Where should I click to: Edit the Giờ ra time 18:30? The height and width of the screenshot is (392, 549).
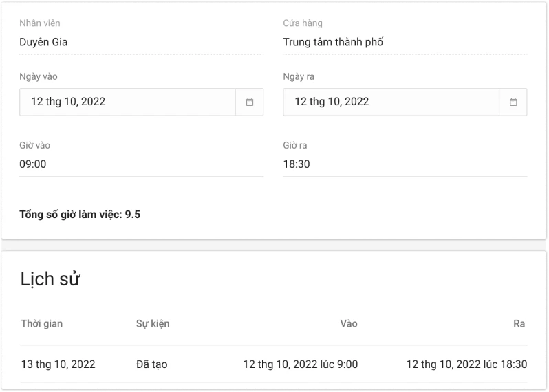point(405,164)
